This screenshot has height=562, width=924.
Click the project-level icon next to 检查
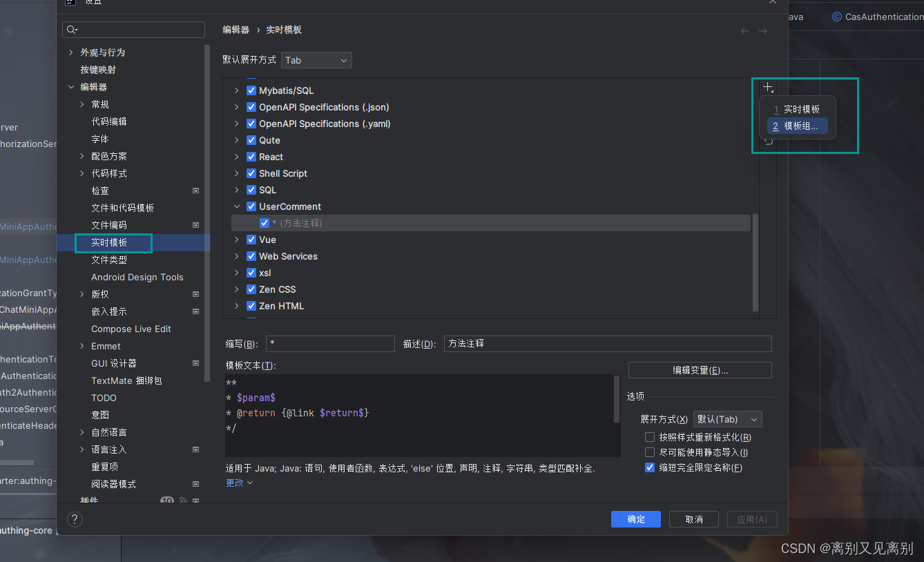195,190
